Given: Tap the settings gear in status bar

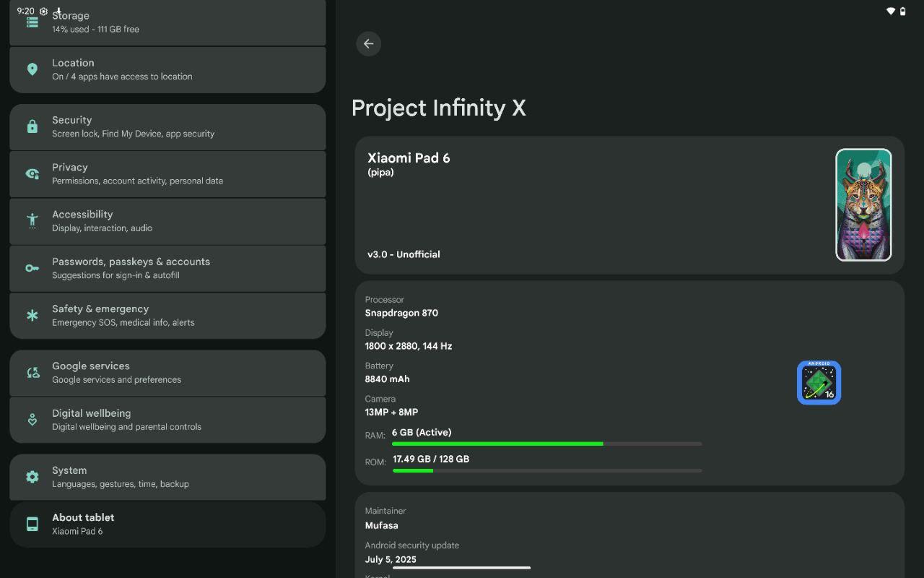Looking at the screenshot, I should (43, 12).
